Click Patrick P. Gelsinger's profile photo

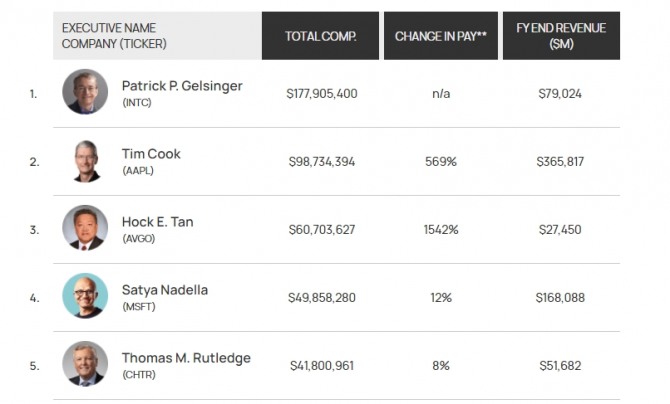[x=85, y=92]
